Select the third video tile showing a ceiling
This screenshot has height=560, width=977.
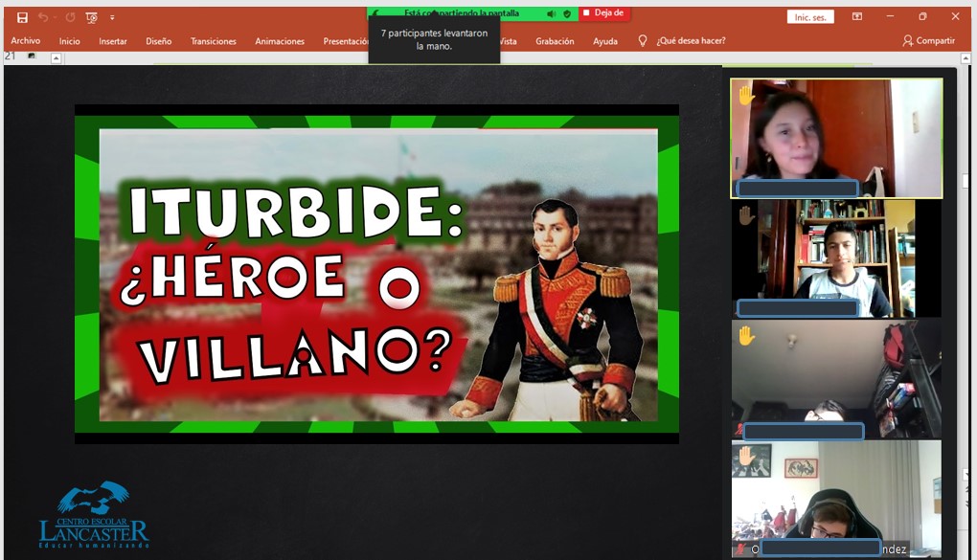(x=836, y=379)
